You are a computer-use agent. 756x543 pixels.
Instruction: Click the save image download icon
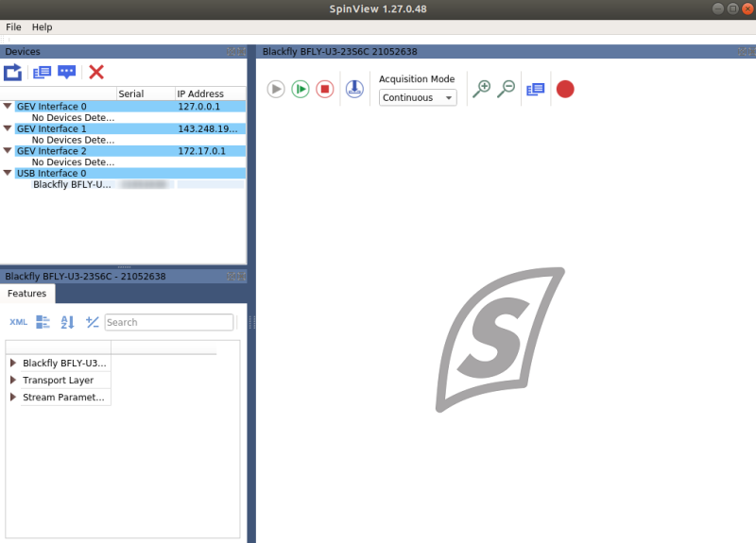click(354, 89)
